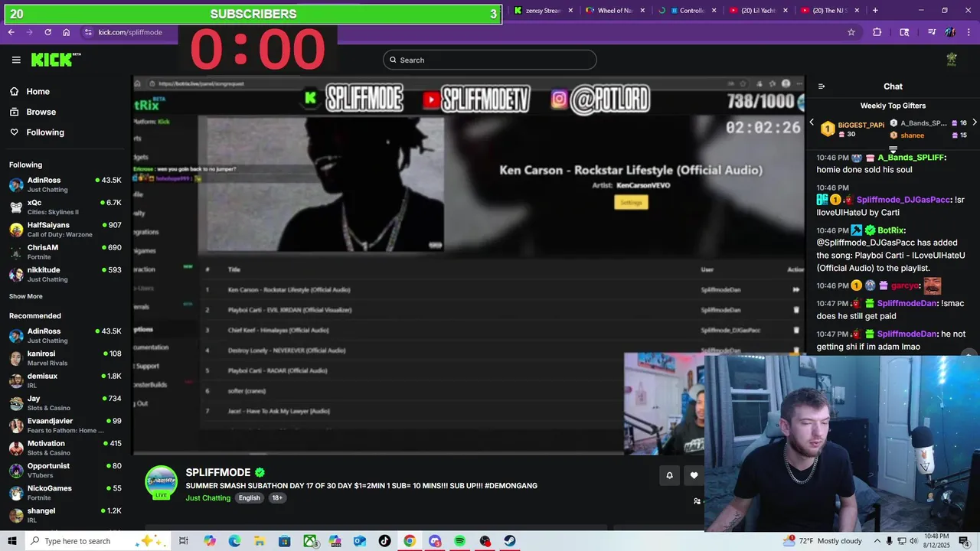Open HalfSaiyans channel in sidebar
The image size is (980, 551).
click(x=65, y=230)
